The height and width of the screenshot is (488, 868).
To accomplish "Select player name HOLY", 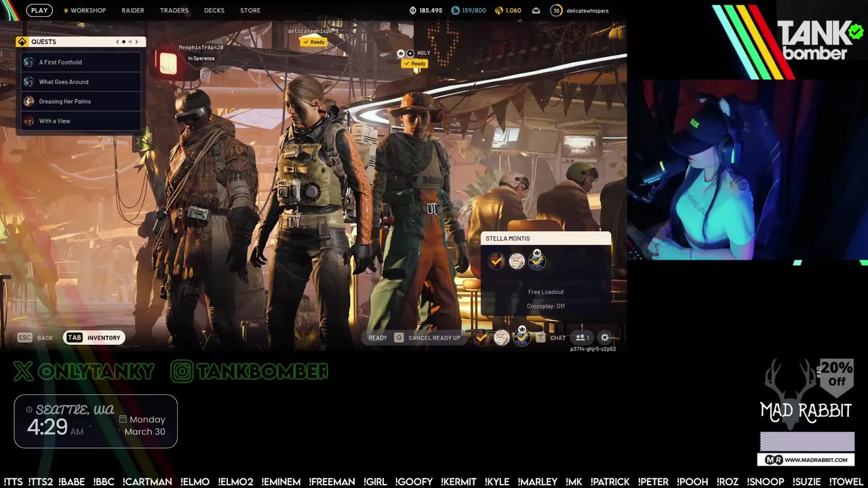I will coord(424,53).
